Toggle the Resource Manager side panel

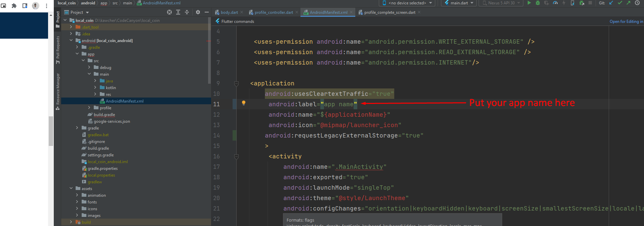[58, 91]
